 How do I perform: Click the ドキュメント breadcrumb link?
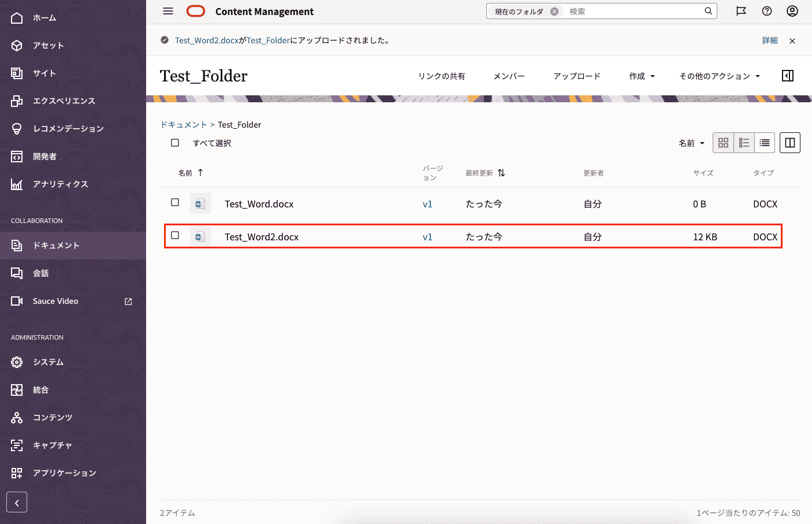point(183,125)
